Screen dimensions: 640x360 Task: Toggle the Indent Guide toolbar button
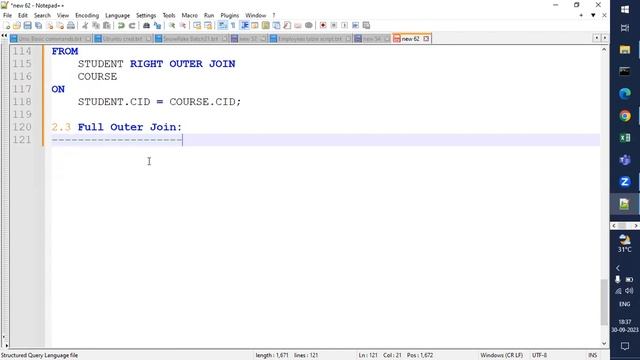coord(244,25)
